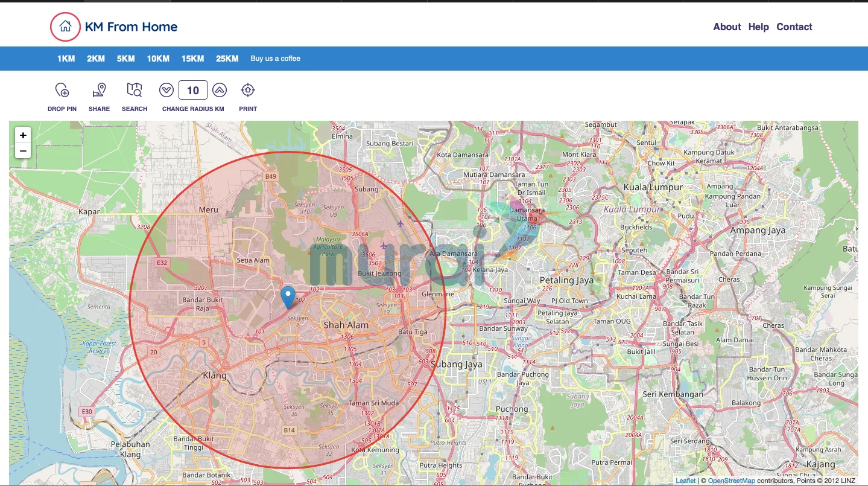
Task: Select the 5KM radius preset
Action: [x=125, y=59]
